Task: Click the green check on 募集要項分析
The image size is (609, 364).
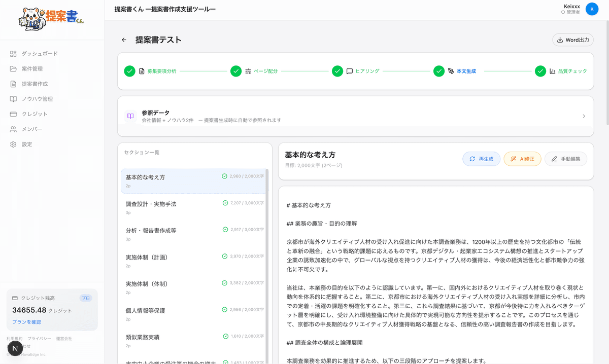Action: [130, 71]
